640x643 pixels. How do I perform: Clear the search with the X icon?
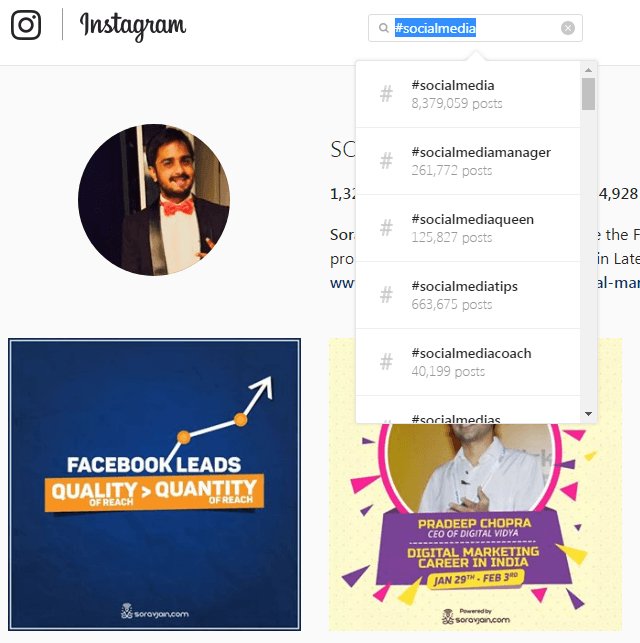[567, 28]
